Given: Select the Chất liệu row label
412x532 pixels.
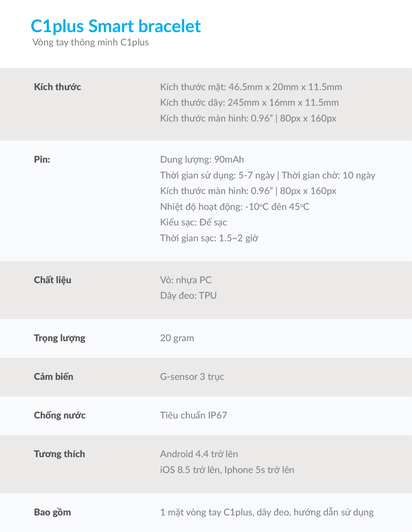Looking at the screenshot, I should pos(53,280).
